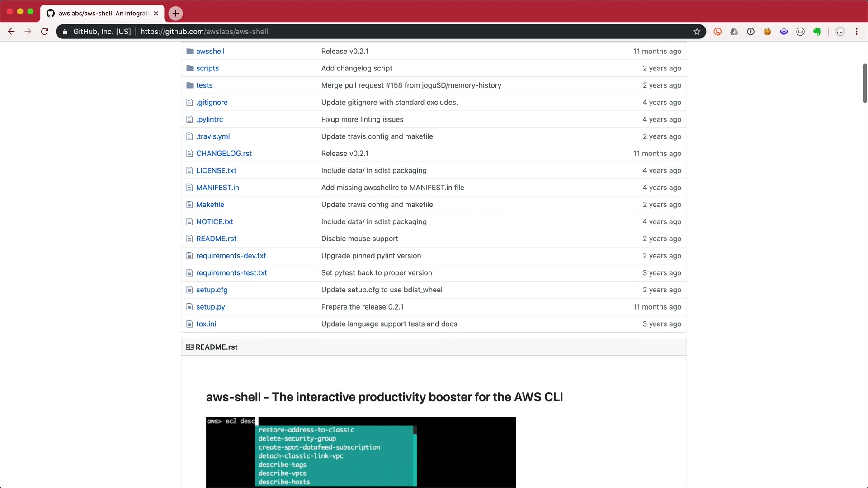Open CHANGELOG.rst file link

pyautogui.click(x=224, y=154)
